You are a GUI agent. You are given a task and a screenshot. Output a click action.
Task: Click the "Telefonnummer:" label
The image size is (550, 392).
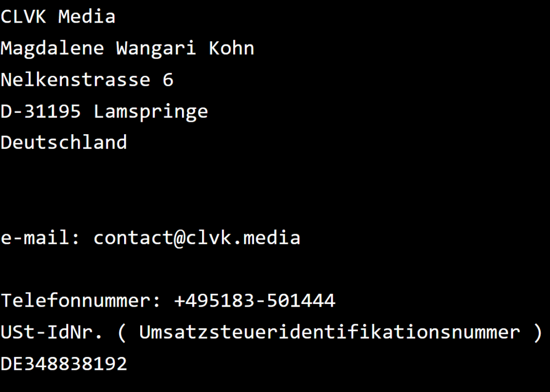click(81, 301)
